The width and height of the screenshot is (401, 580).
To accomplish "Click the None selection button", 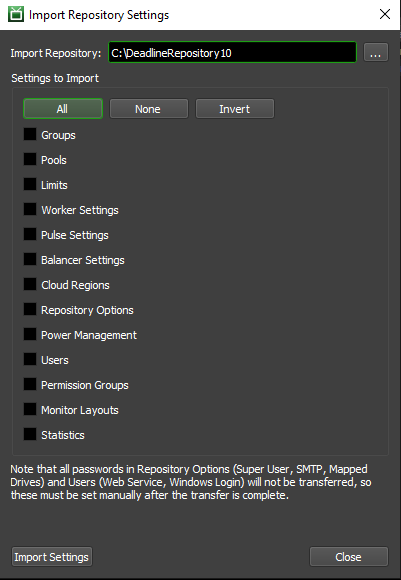I will (149, 109).
